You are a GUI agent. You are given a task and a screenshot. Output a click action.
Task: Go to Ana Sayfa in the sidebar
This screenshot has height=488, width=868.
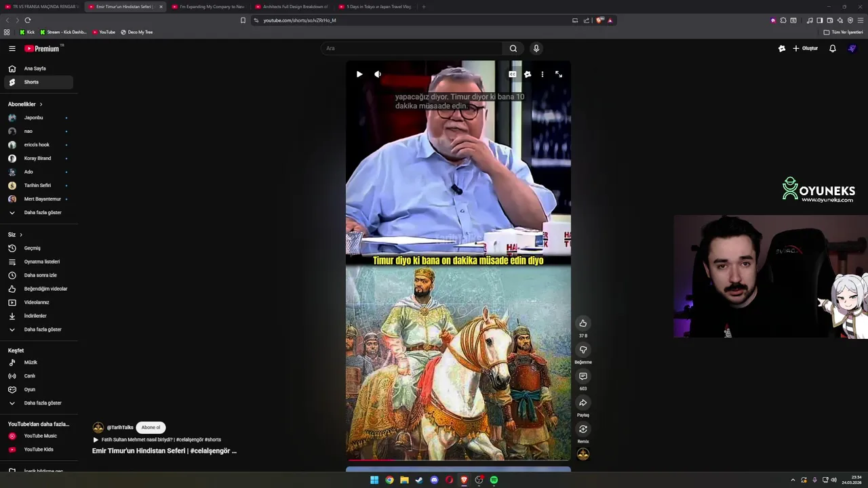pyautogui.click(x=39, y=68)
